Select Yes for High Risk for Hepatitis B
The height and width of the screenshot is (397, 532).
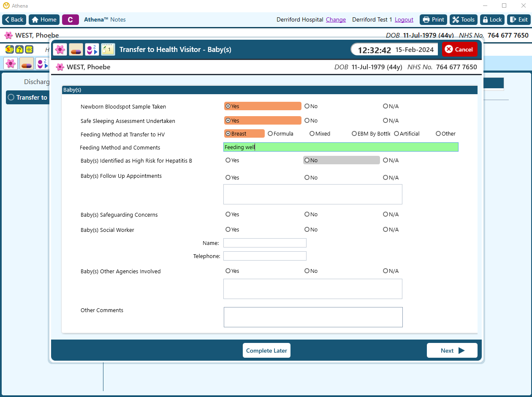pos(233,160)
